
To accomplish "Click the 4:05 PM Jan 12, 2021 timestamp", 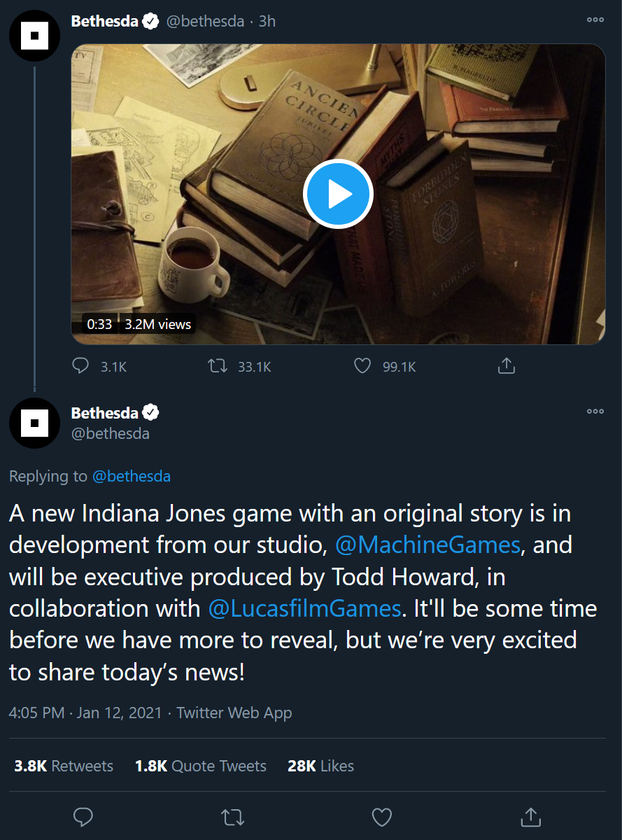I will coord(85,713).
